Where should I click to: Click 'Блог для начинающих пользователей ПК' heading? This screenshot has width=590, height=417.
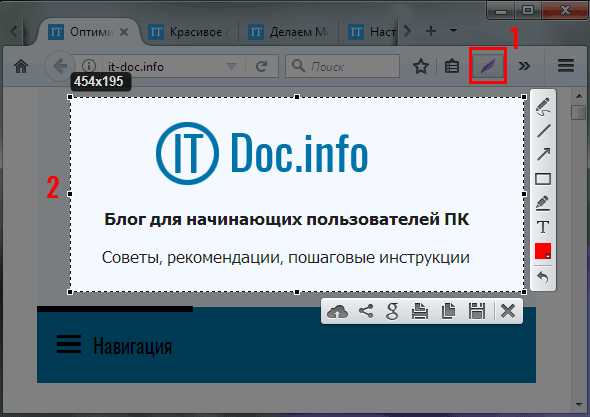pos(287,219)
